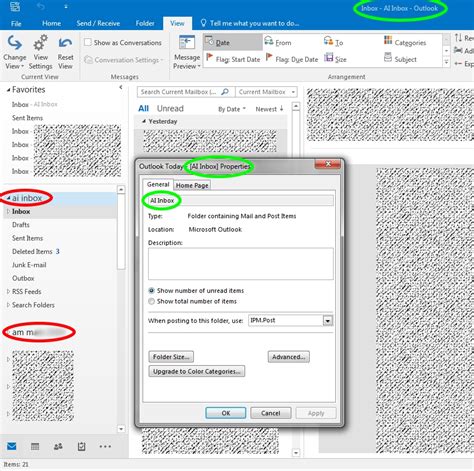The image size is (474, 471).
Task: Open more navigation options ellipsis
Action: point(105,446)
